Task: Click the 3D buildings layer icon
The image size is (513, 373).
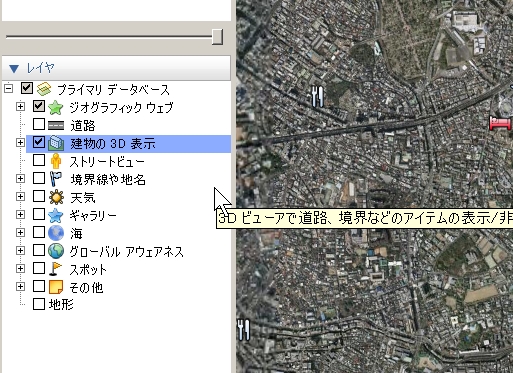Action: coord(56,143)
